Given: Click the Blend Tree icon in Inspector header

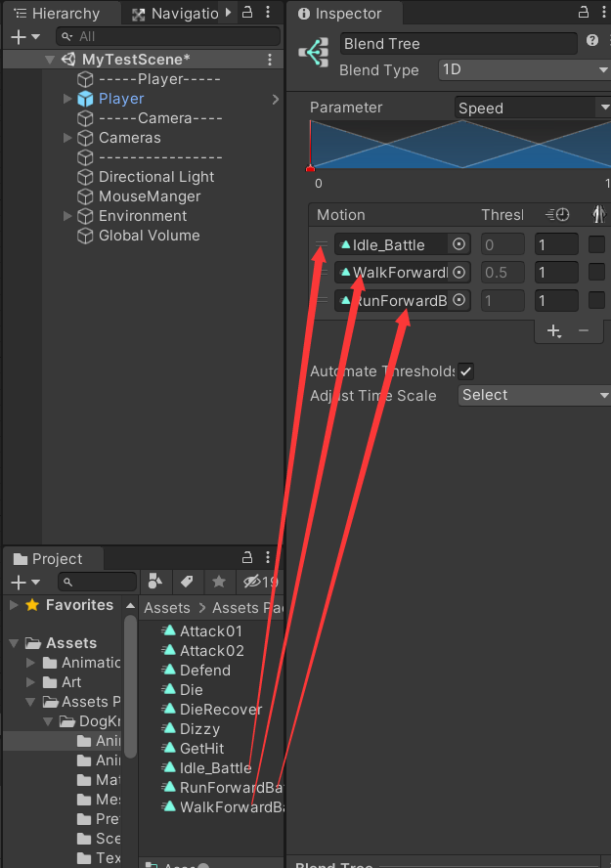Looking at the screenshot, I should point(313,51).
